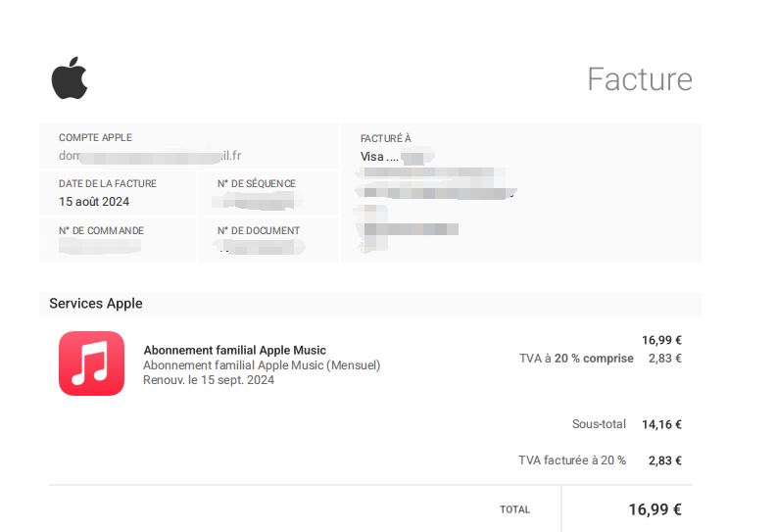Screen dimensions: 777x532
Task: Click the item price 16,99 € above TVA
Action: 661,340
